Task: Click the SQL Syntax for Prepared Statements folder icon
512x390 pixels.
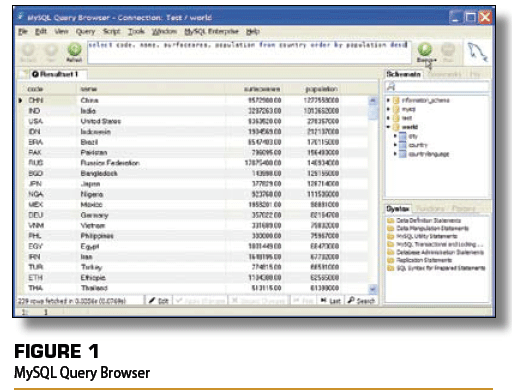Action: pyautogui.click(x=390, y=268)
